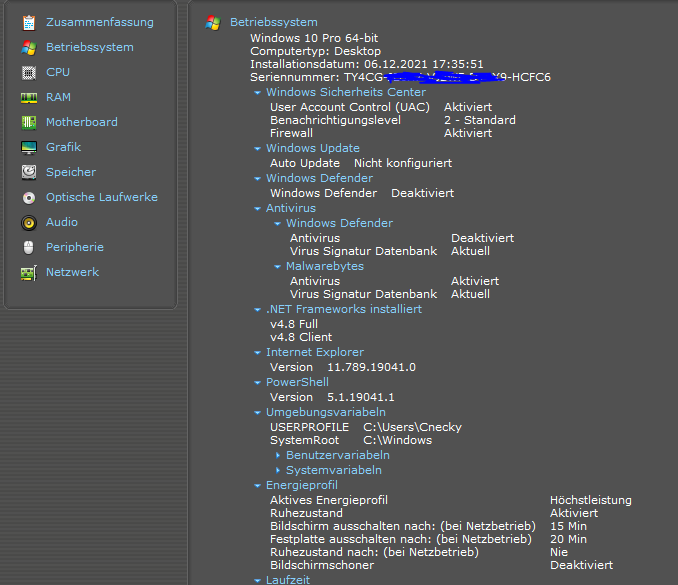Click PowerShell version 5.1.19041.1
The image size is (678, 585).
point(332,397)
